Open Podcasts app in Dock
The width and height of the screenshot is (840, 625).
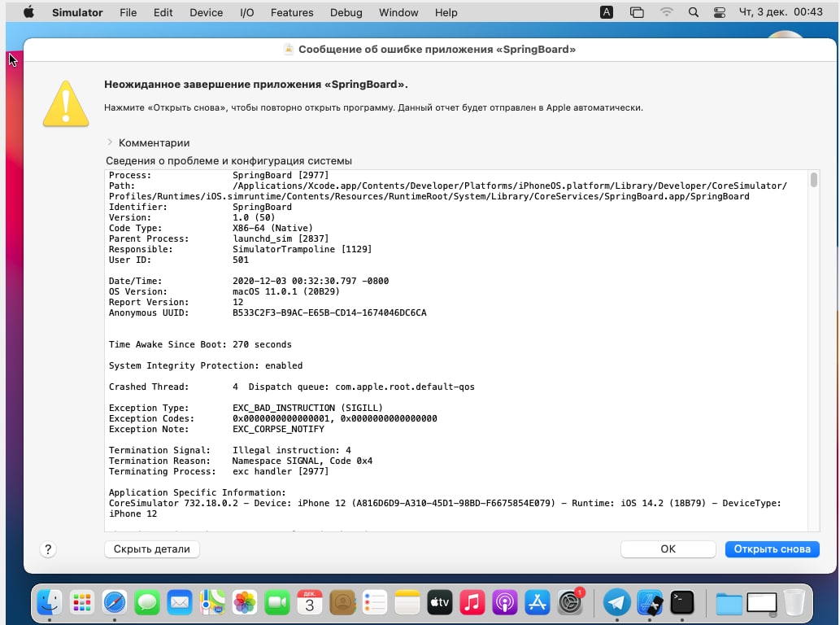tap(505, 602)
